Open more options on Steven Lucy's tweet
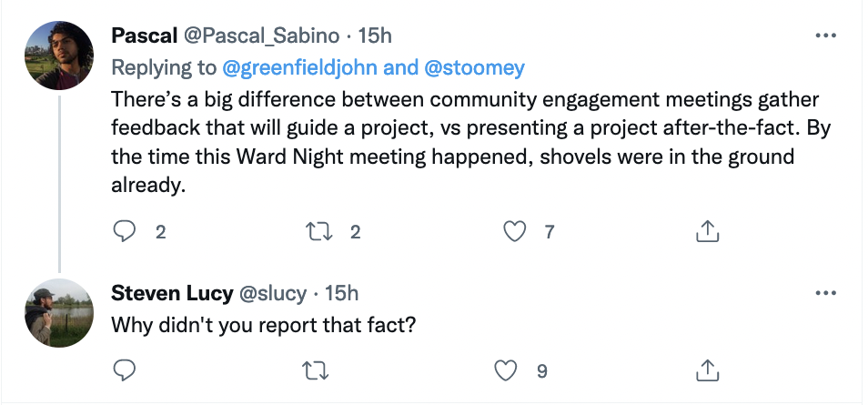This screenshot has width=868, height=405. pos(825,293)
